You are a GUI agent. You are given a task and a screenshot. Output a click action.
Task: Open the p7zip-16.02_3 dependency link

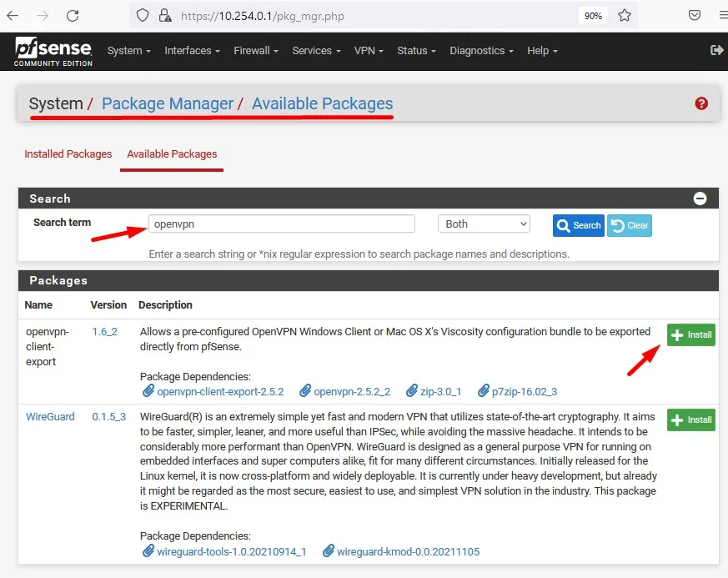click(x=525, y=392)
